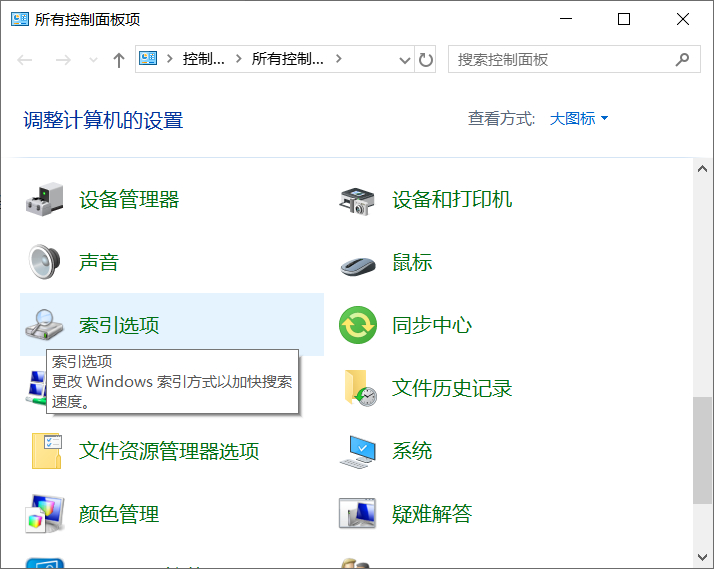
Task: Open 设备和打印机 link
Action: pos(452,199)
